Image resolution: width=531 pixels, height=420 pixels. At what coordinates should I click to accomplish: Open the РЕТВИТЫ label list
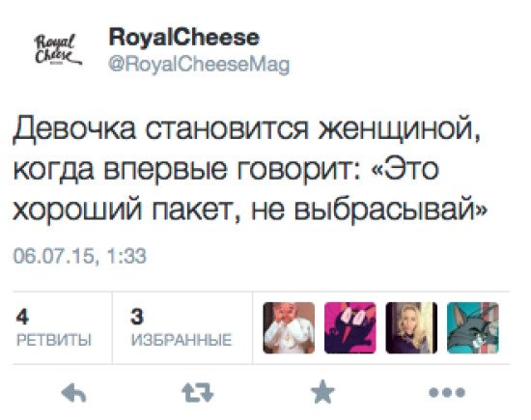coord(54,340)
